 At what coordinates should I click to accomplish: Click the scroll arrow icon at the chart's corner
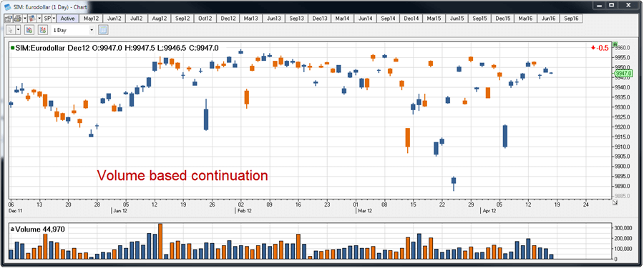615,202
